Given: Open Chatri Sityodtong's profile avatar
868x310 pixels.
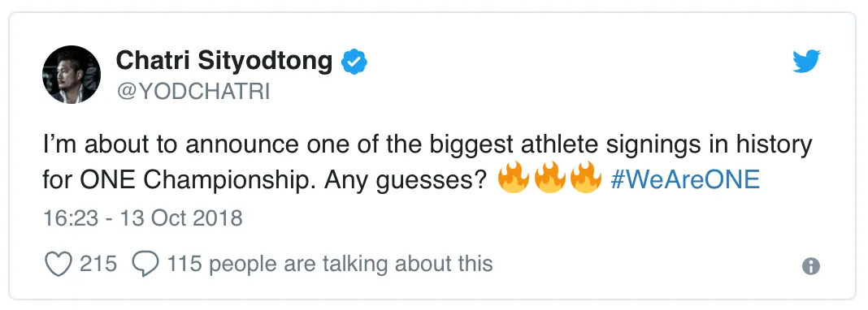Looking at the screenshot, I should coord(72,75).
